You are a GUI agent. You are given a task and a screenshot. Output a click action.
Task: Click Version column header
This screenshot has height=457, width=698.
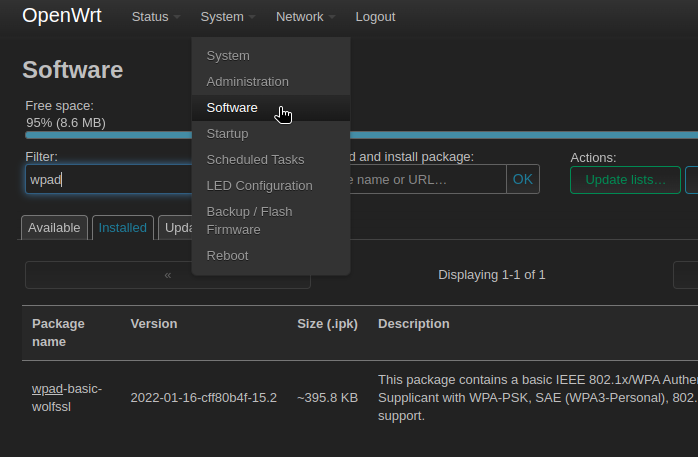[154, 324]
